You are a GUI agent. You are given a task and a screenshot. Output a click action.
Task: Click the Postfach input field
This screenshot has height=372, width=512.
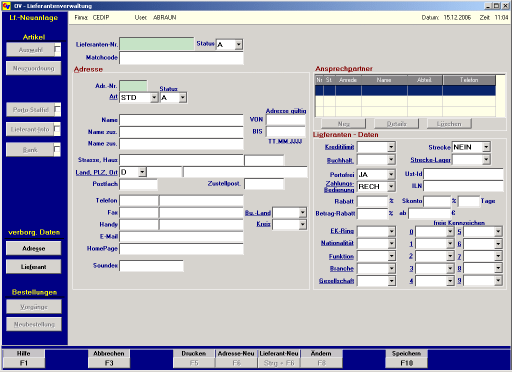pos(138,184)
